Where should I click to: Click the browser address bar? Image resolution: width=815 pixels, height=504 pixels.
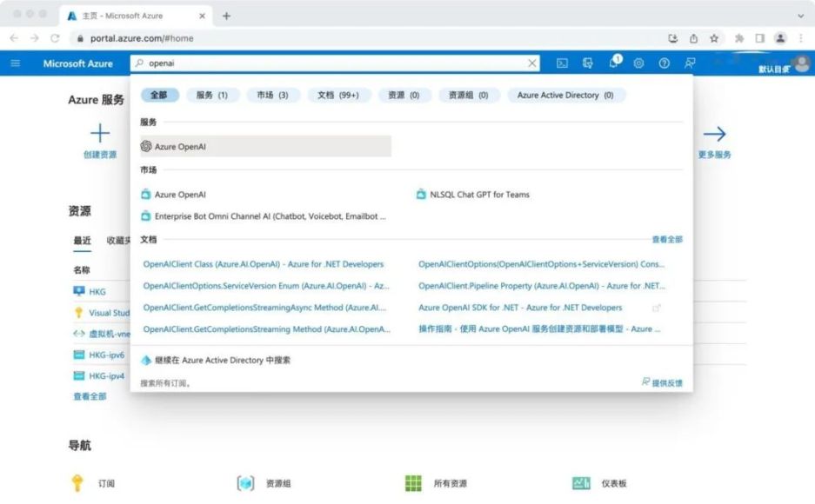[x=364, y=38]
